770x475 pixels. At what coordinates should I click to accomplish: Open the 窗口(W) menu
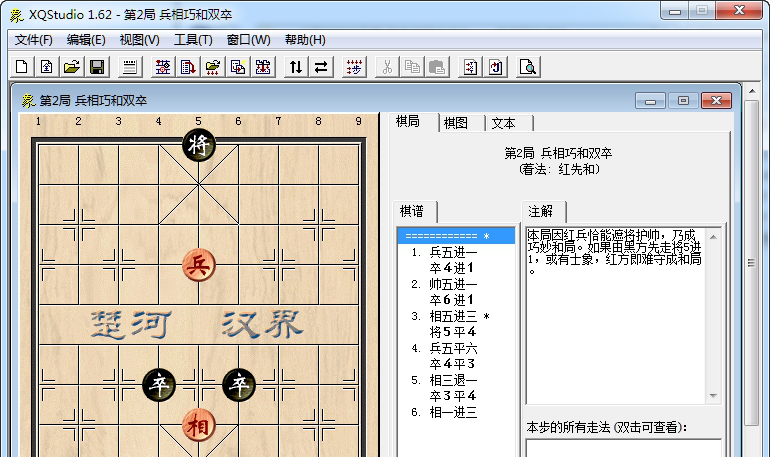tap(248, 40)
